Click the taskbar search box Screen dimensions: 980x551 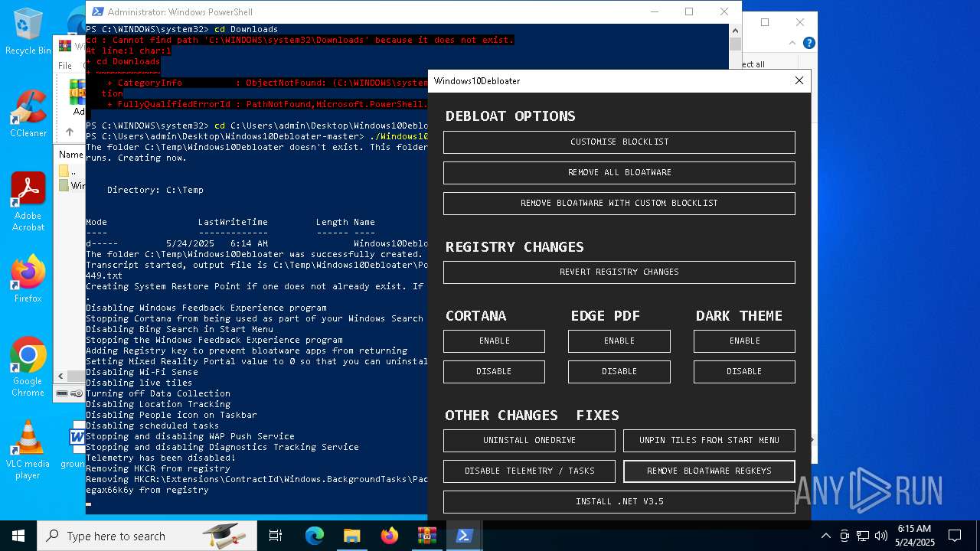[x=147, y=536]
